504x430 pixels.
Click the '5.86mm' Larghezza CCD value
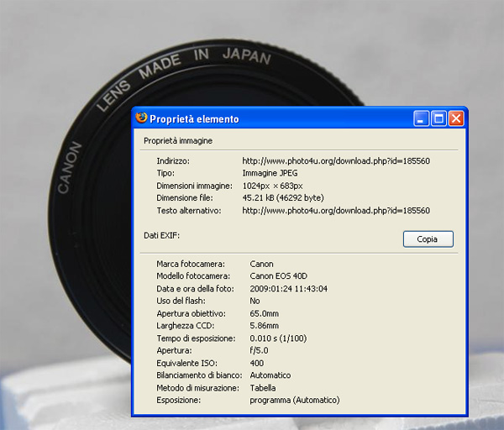[x=265, y=326]
